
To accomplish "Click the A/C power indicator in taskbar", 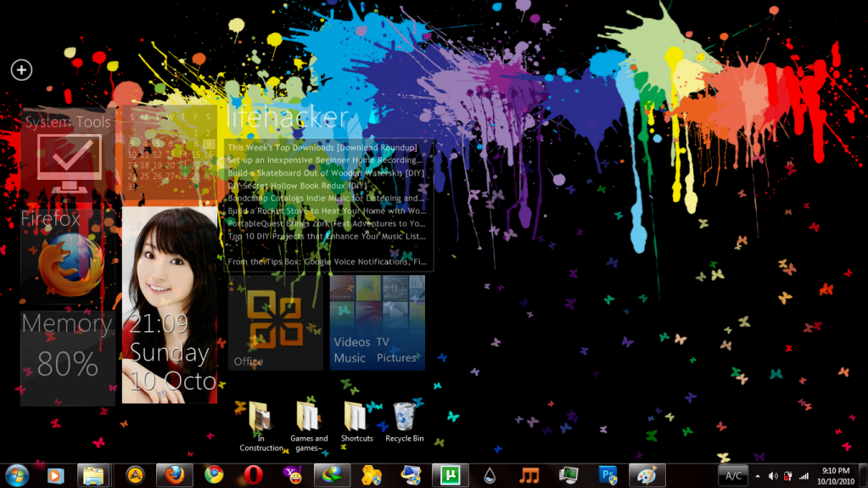I will coord(734,476).
